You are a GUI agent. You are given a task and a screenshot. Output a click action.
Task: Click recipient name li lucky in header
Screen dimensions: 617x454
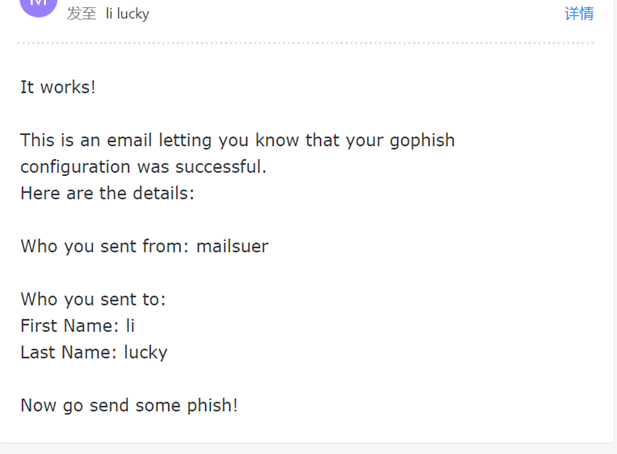click(127, 14)
